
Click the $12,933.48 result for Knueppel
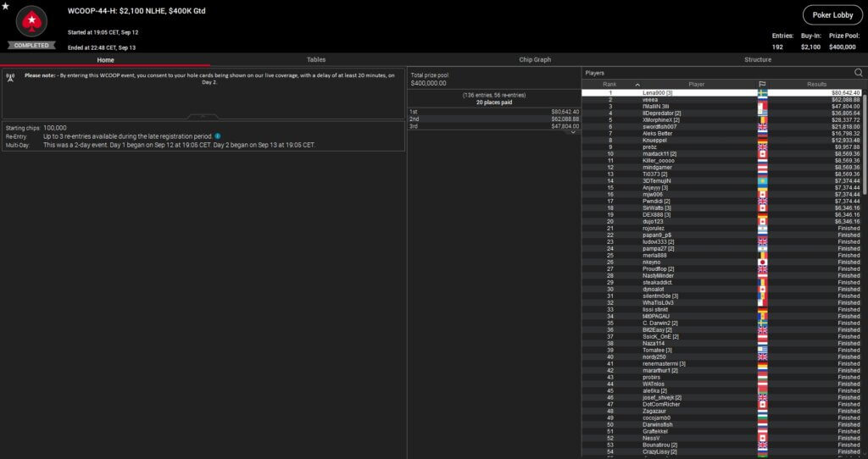(x=845, y=141)
